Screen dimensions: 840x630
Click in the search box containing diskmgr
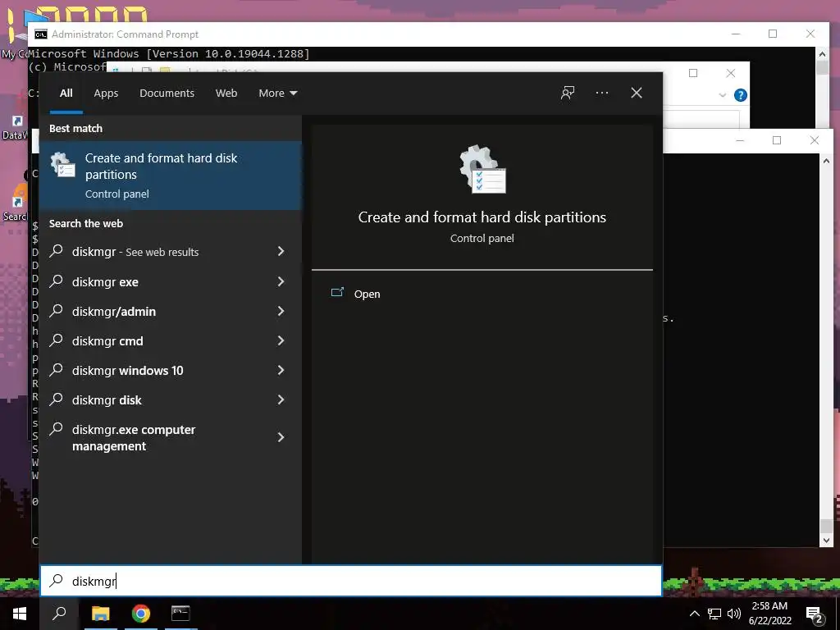[351, 581]
